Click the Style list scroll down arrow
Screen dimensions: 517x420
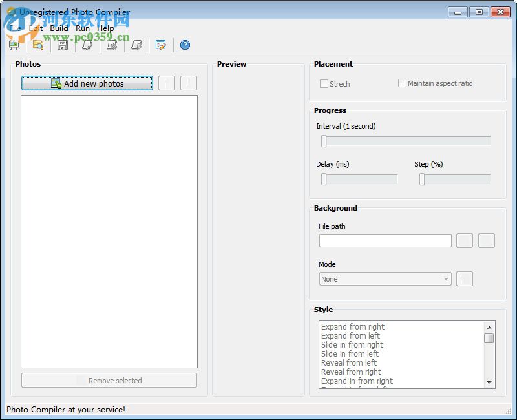click(489, 383)
